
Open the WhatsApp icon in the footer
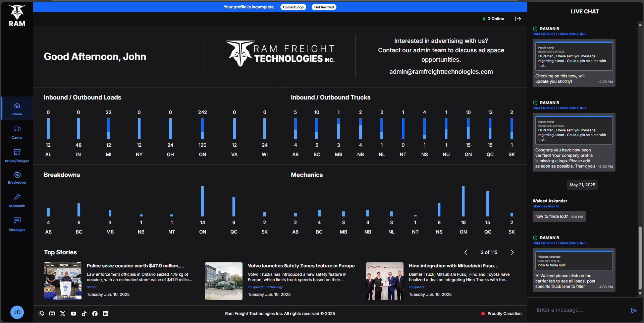pos(41,314)
